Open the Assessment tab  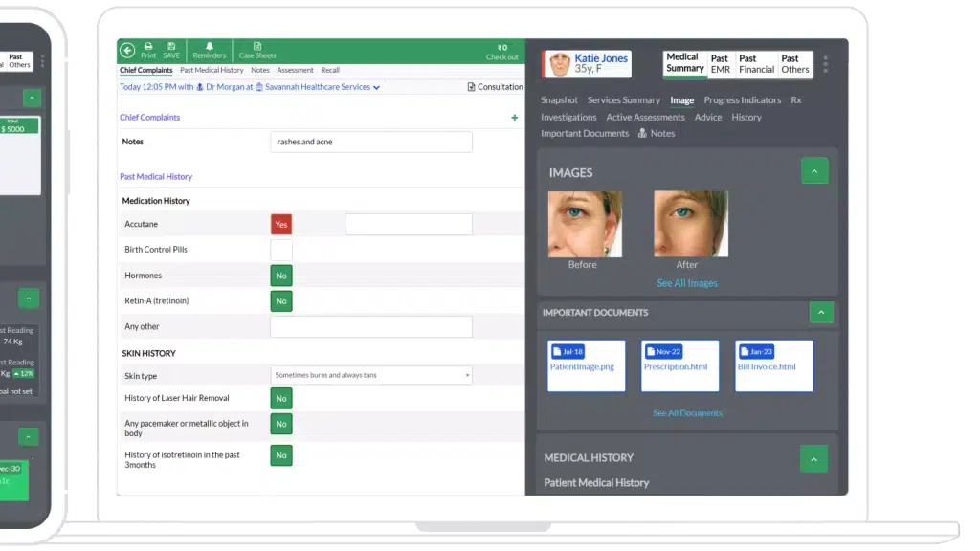point(295,70)
